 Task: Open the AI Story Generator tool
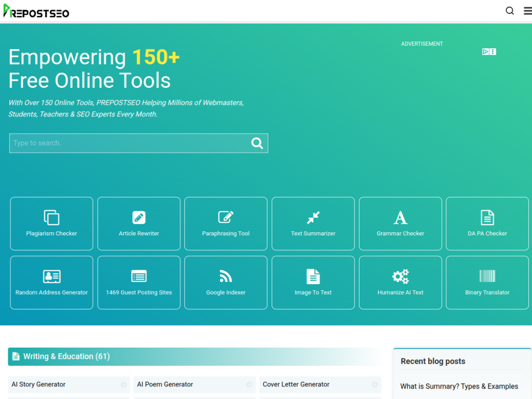coord(69,384)
